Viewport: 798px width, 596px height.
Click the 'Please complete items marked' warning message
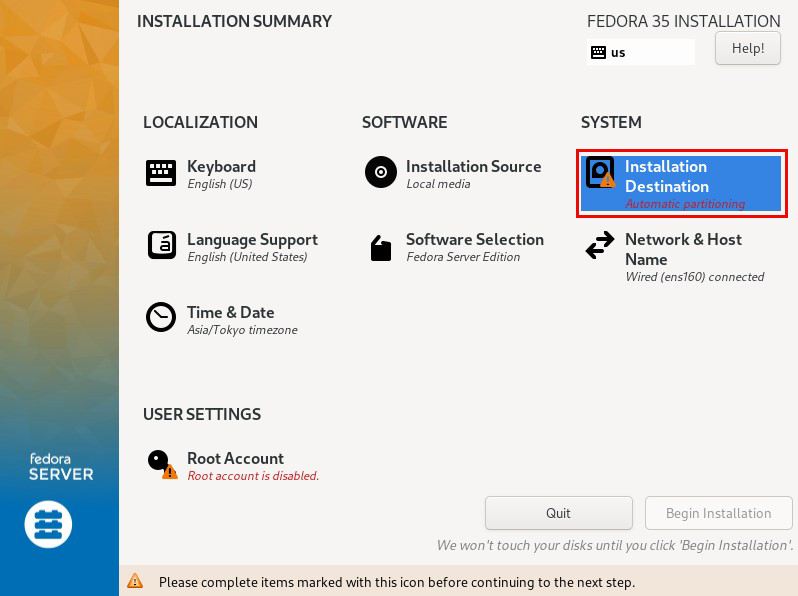[x=397, y=582]
